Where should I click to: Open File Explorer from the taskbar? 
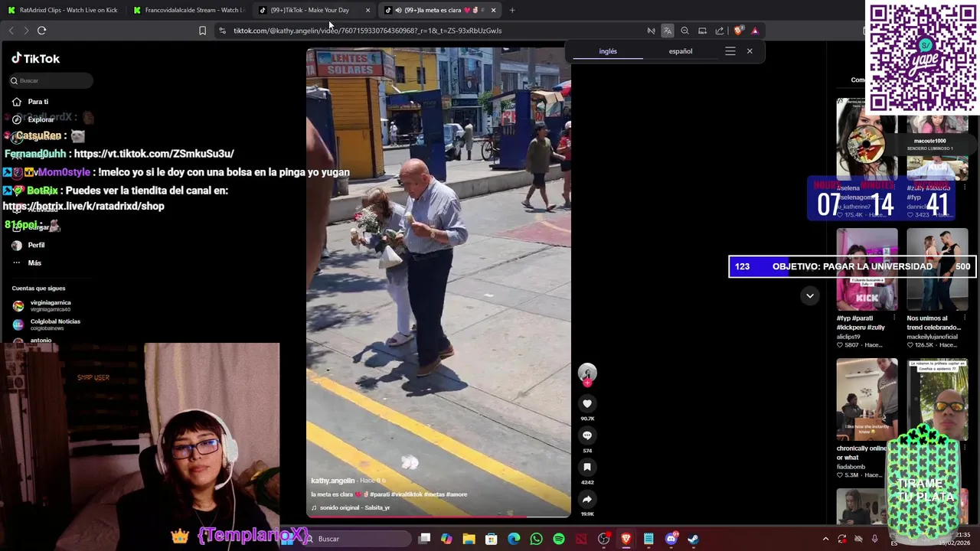click(469, 539)
